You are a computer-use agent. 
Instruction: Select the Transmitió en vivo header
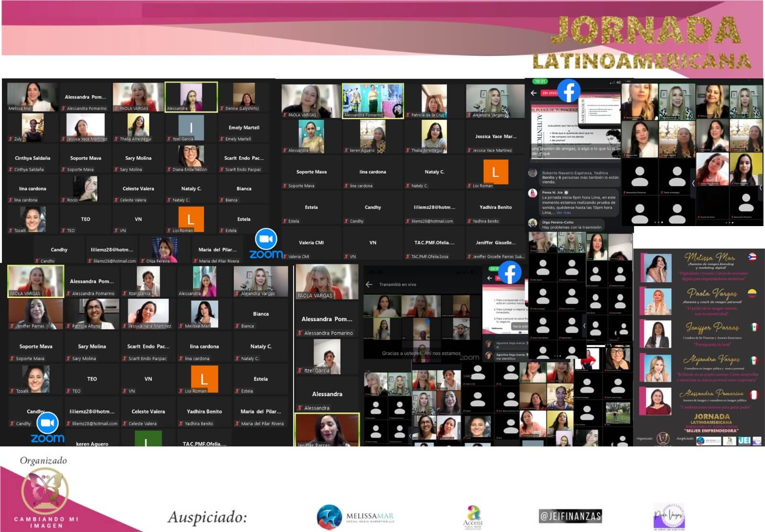point(397,284)
